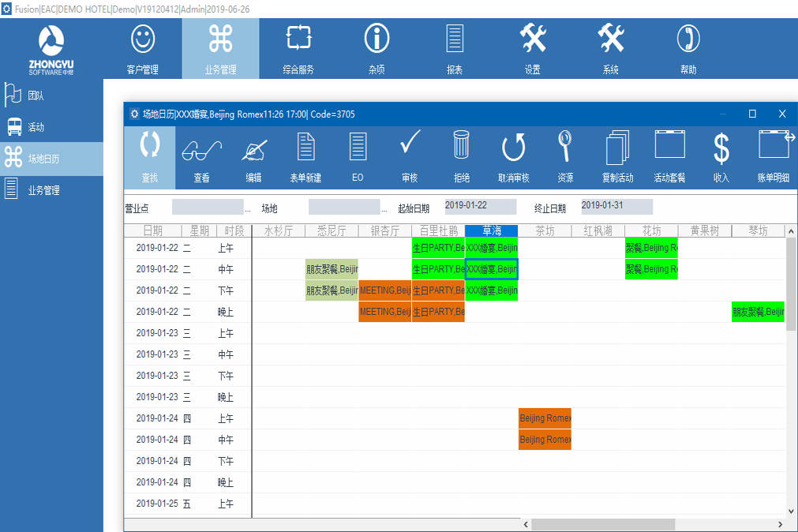Click the 取消审核 undo arrow icon
Screen dimensions: 798x532
pos(513,148)
